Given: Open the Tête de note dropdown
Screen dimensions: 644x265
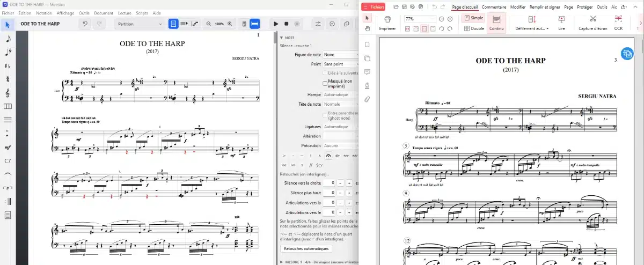Looking at the screenshot, I should click(340, 104).
